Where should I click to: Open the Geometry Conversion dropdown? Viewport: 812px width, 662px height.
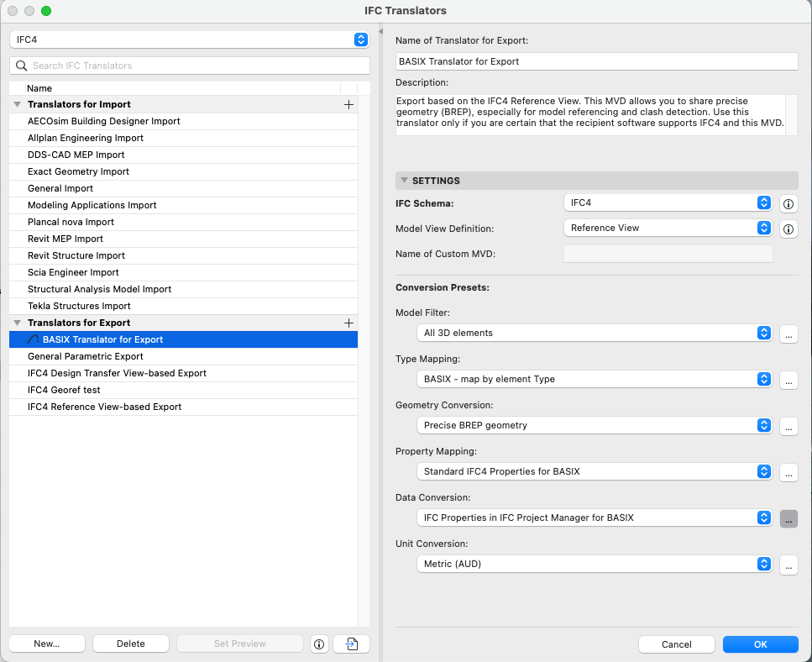pyautogui.click(x=594, y=425)
